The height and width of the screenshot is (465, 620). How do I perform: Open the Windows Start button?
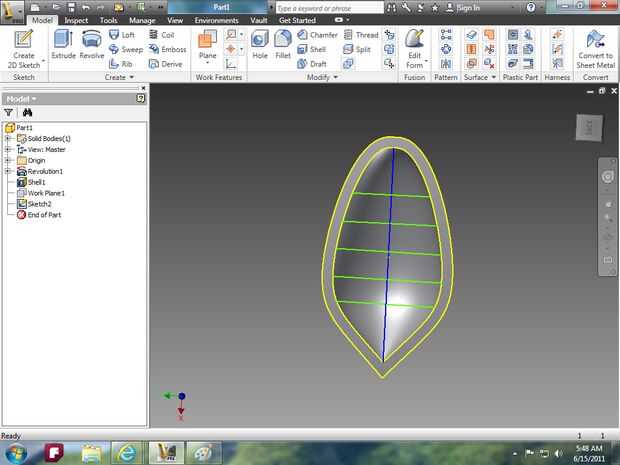(15, 454)
